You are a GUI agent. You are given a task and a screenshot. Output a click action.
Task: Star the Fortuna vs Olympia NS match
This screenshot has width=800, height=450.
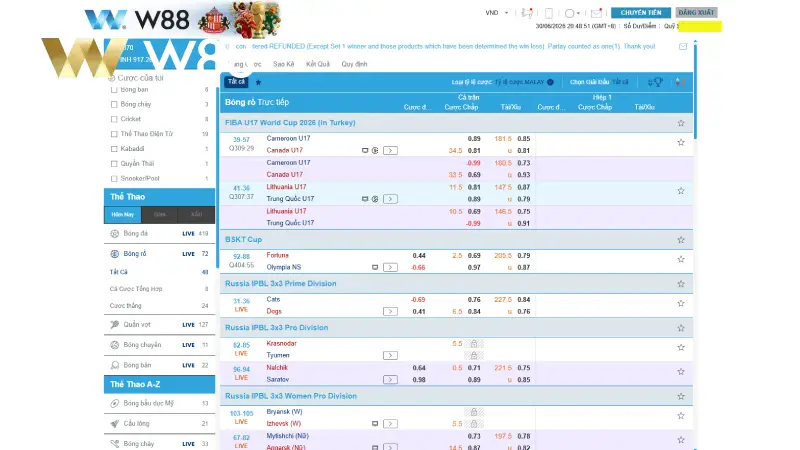[681, 259]
